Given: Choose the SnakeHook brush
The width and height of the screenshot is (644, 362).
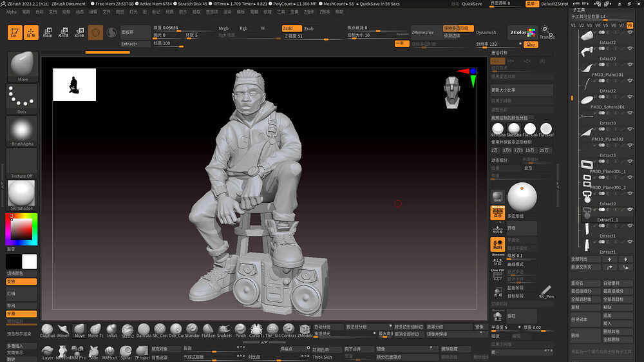Looking at the screenshot, I should click(224, 330).
